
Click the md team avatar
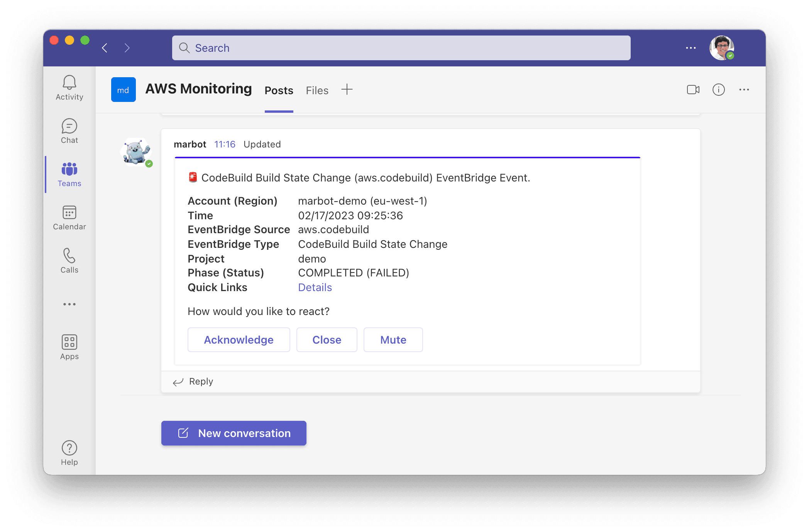click(124, 90)
